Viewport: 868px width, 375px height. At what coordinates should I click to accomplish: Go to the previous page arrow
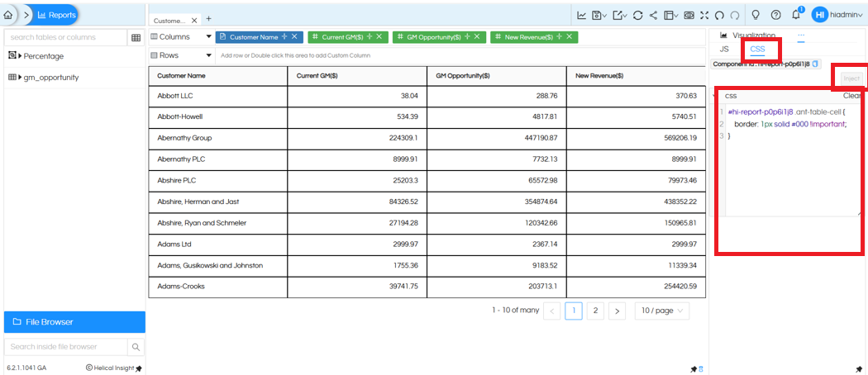click(x=552, y=311)
